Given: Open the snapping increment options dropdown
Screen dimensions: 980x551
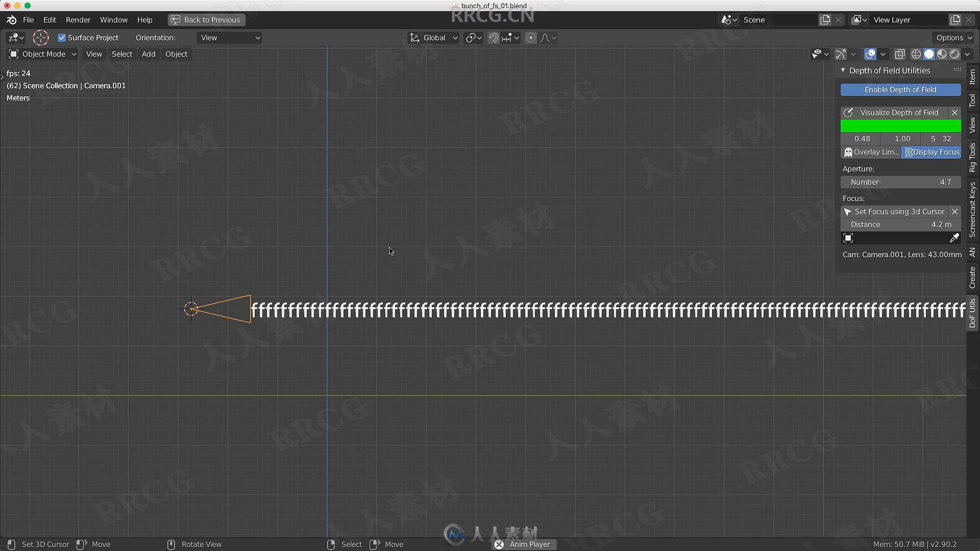Looking at the screenshot, I should point(510,38).
